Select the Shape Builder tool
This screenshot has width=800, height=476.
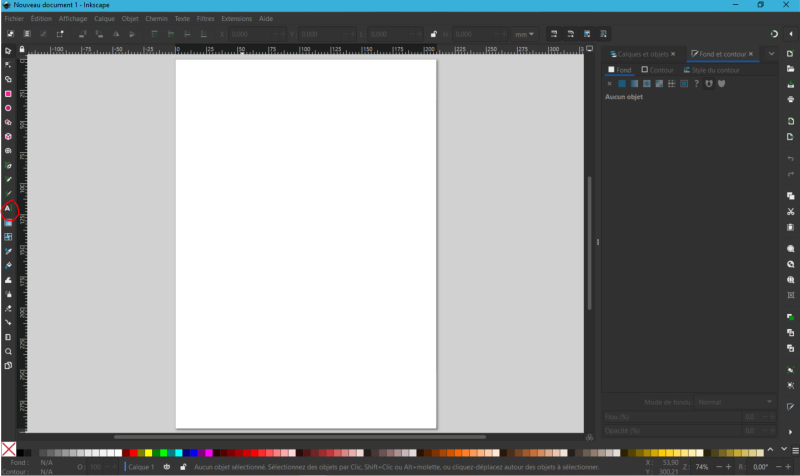coord(8,80)
